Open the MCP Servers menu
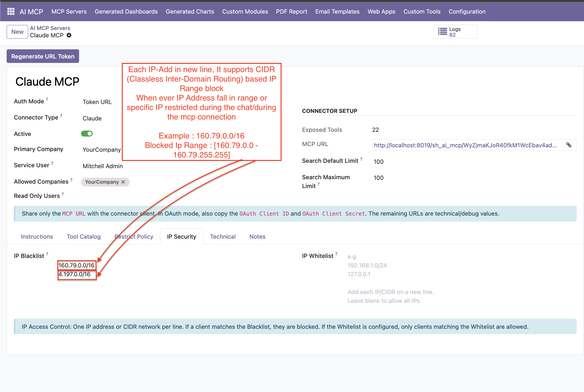 [69, 12]
